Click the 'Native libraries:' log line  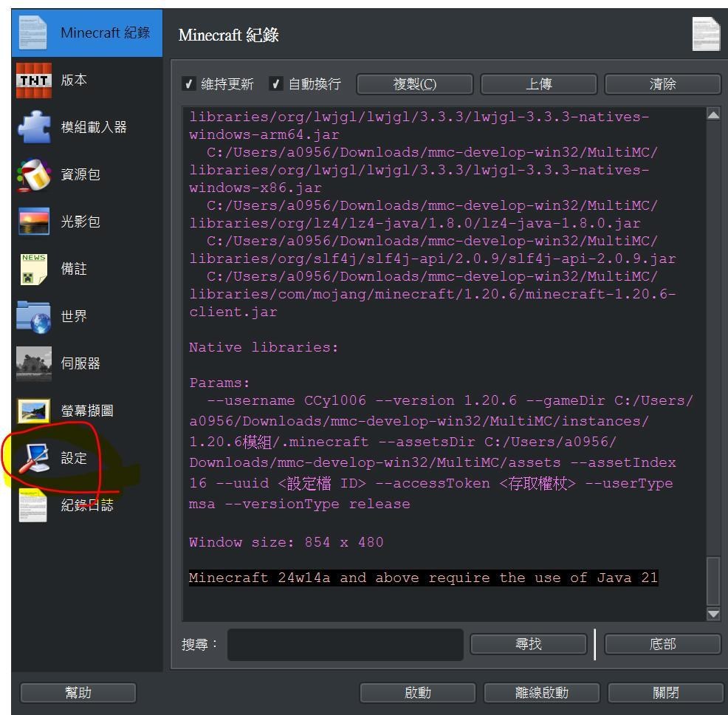264,347
